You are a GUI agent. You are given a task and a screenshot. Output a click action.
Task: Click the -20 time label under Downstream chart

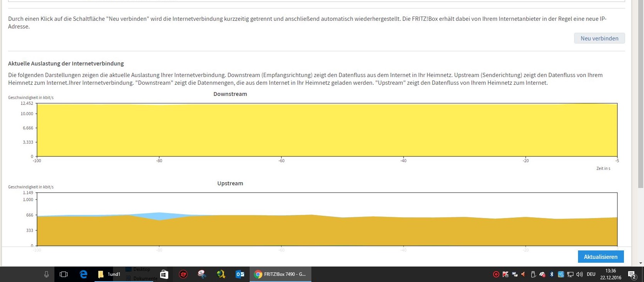click(526, 161)
